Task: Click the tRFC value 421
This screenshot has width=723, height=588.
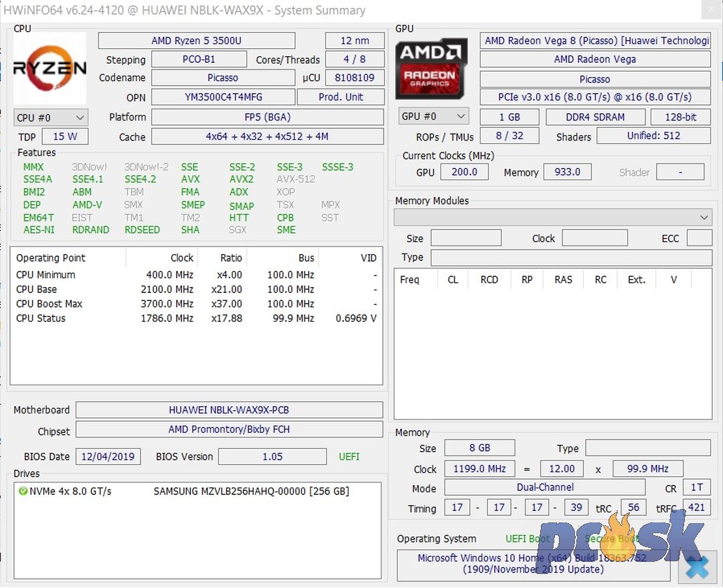Action: [x=697, y=507]
